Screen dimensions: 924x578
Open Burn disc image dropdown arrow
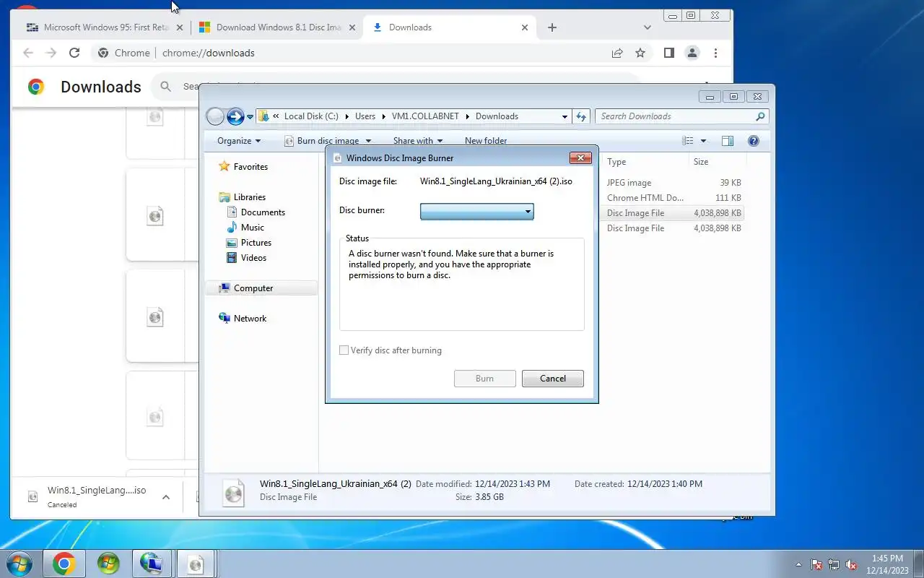pos(368,141)
